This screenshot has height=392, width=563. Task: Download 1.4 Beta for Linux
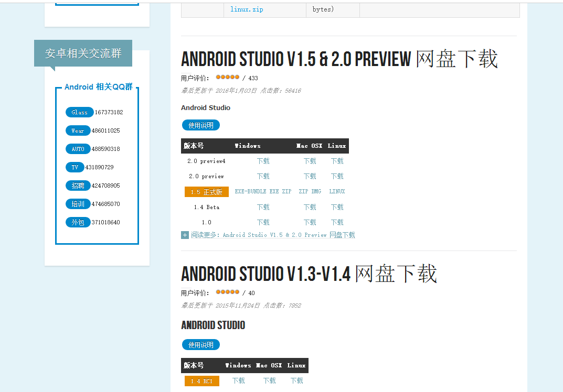pos(337,207)
